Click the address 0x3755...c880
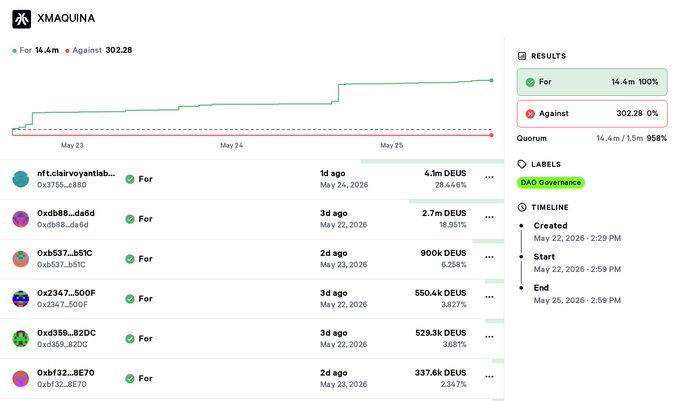The width and height of the screenshot is (680, 401). [x=62, y=185]
